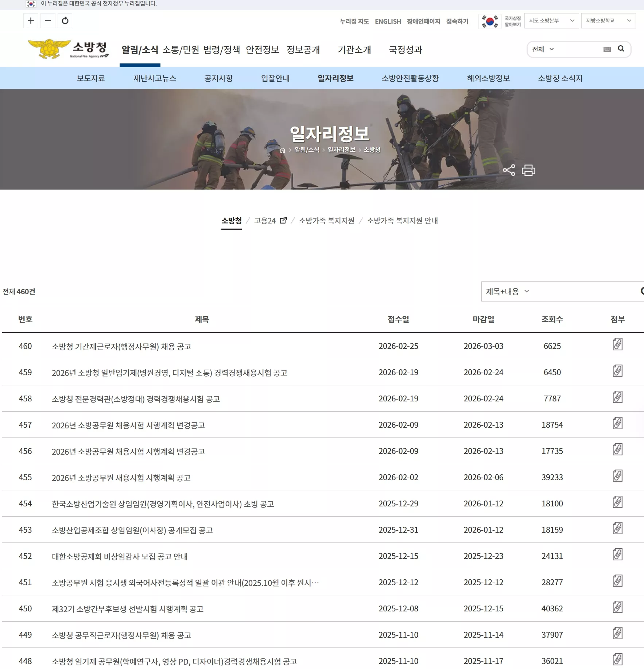Open the virtual keyboard icon in the search bar

[x=606, y=49]
